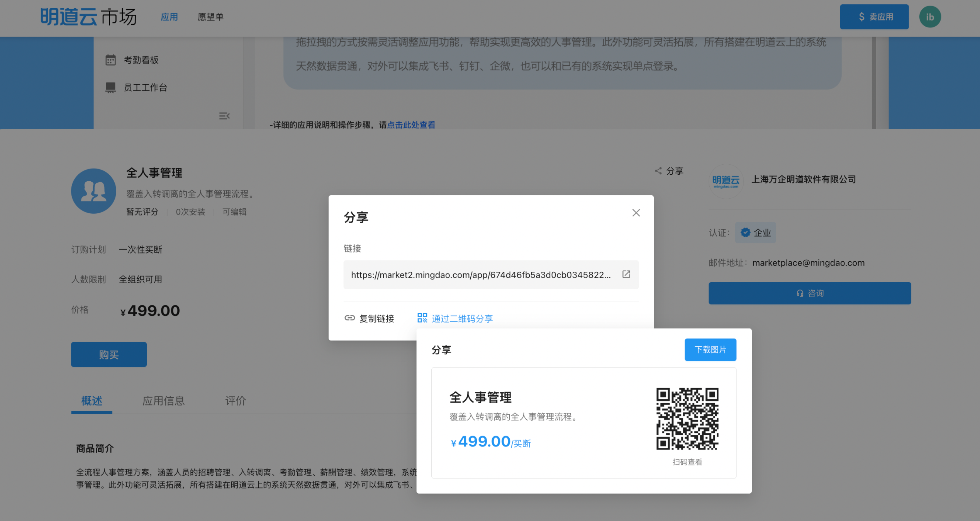Click the 考勤看板 calendar icon
980x521 pixels.
tap(110, 60)
